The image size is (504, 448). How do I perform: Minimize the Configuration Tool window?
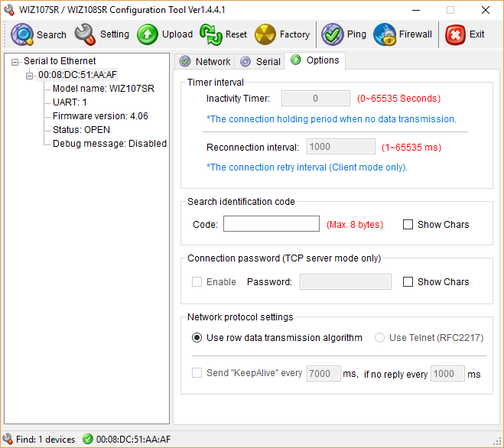tap(416, 10)
